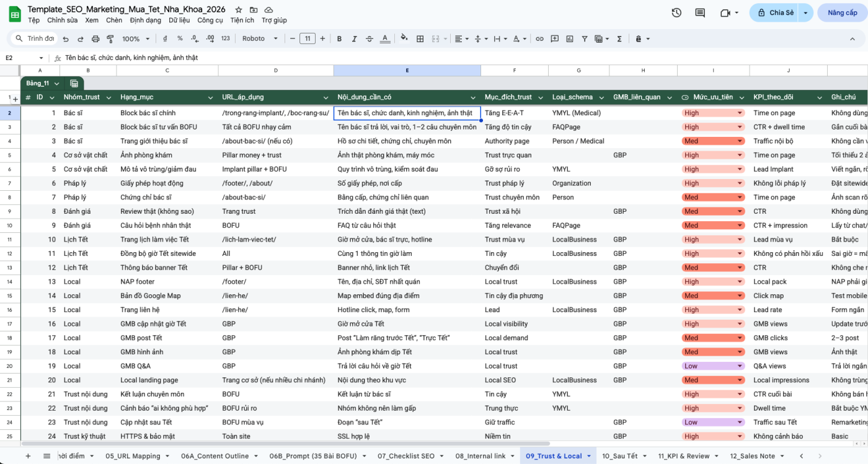Image resolution: width=868 pixels, height=464 pixels.
Task: Open the Tiện ích menu
Action: 242,20
